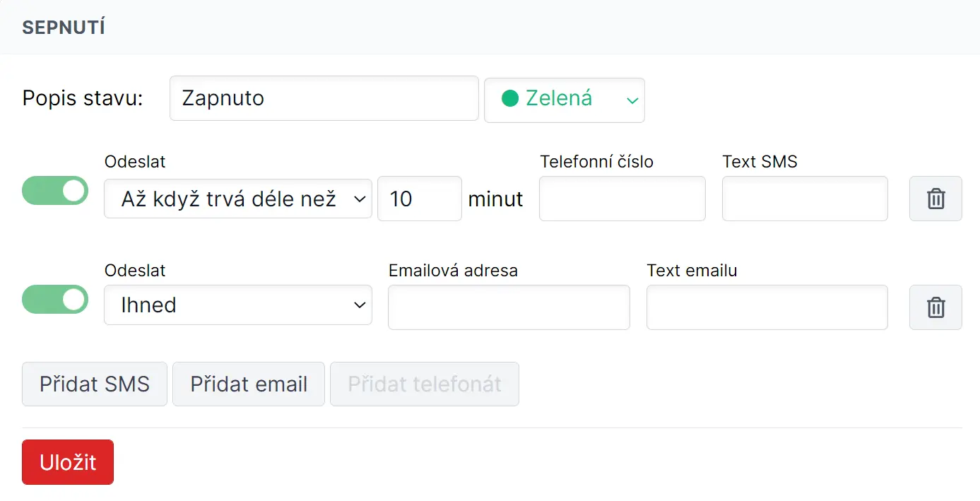Click the Text emailu input field
Image resolution: width=980 pixels, height=501 pixels.
click(766, 307)
